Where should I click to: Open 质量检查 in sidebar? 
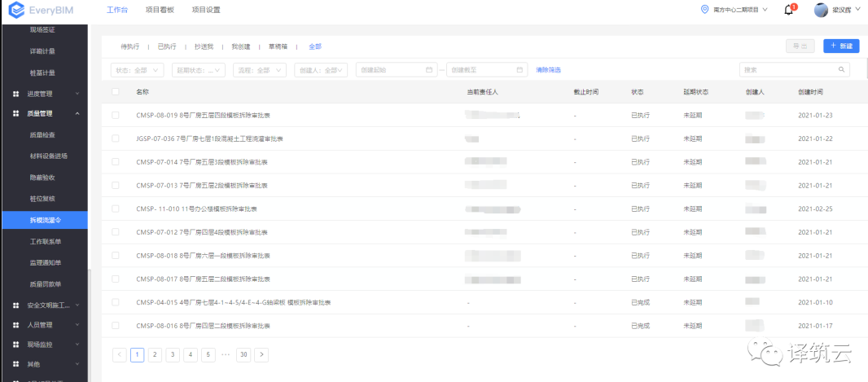click(x=43, y=134)
